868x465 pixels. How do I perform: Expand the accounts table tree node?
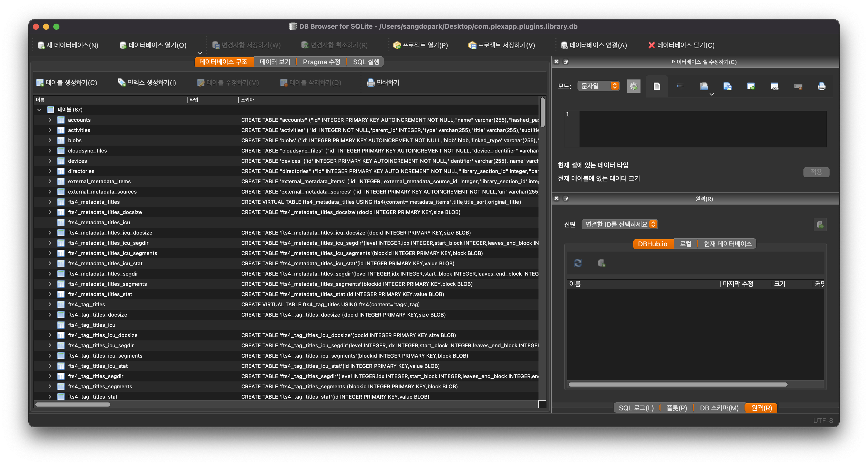pos(50,120)
